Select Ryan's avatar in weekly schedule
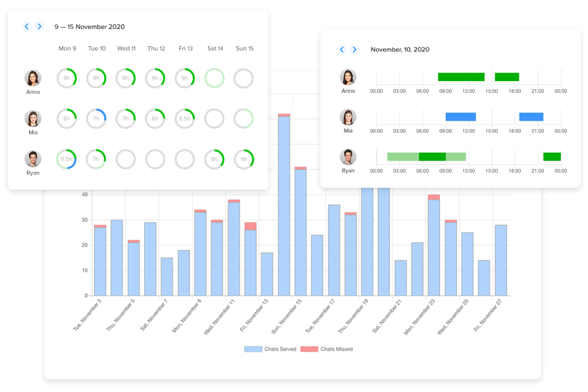Screen dimensions: 588x392 33,159
